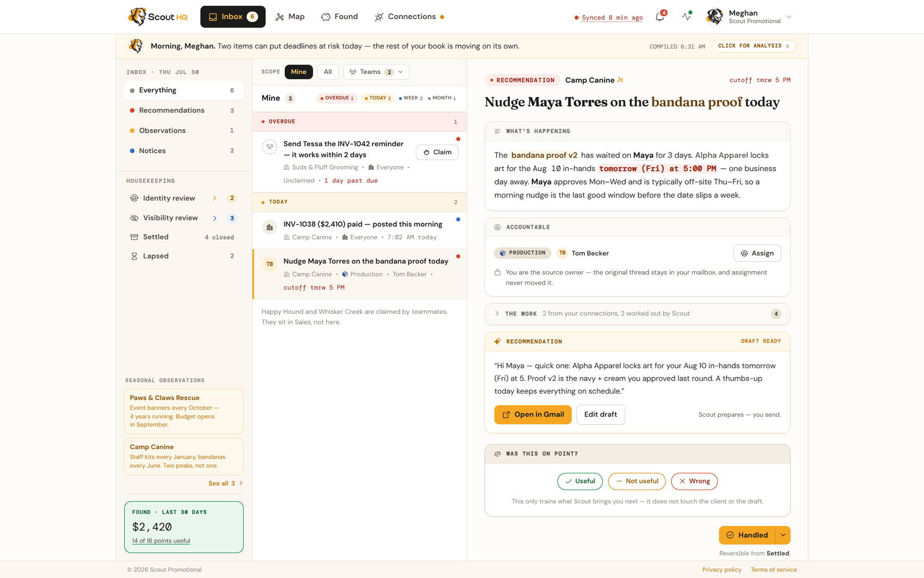Click Meghan's profile avatar
924x578 pixels.
(714, 17)
